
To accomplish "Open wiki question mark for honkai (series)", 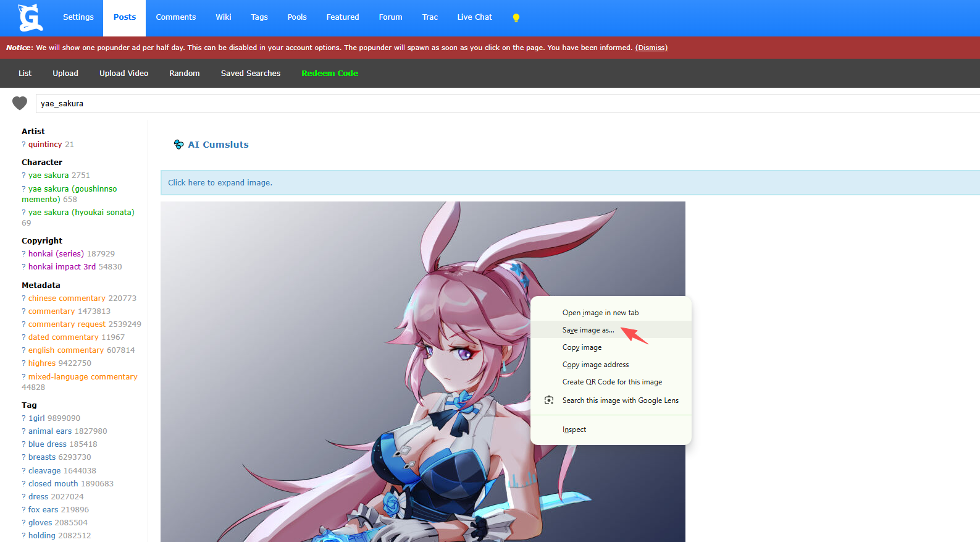I will tap(23, 254).
